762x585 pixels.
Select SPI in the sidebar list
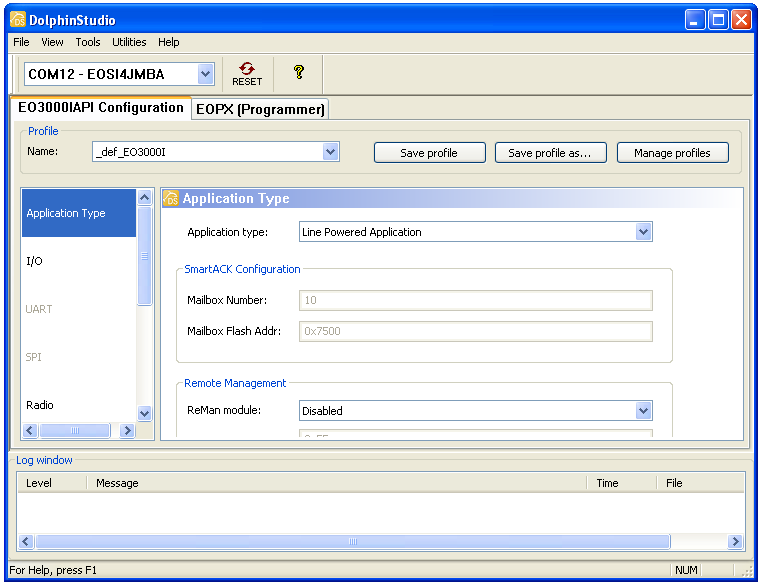point(79,357)
